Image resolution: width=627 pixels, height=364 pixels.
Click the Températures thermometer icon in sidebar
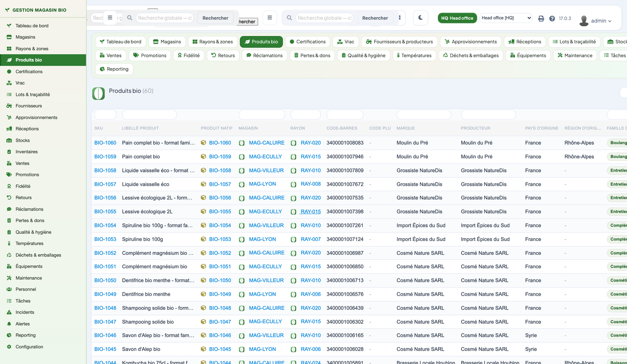coord(9,244)
